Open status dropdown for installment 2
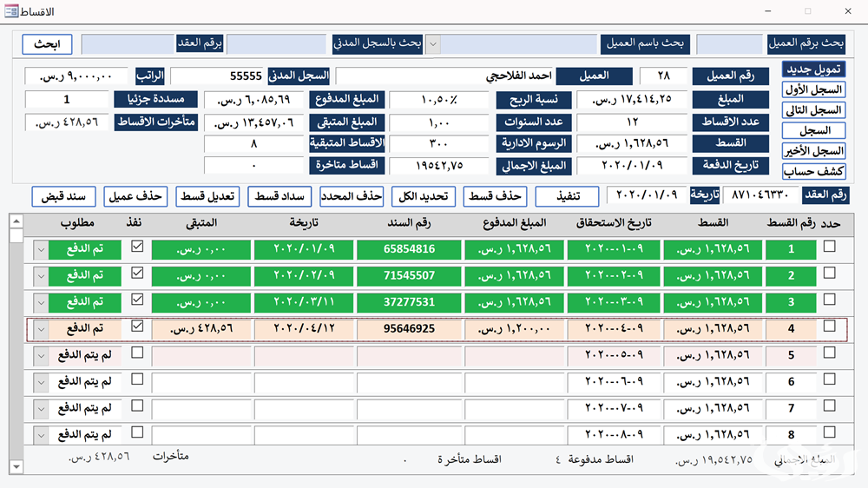This screenshot has height=488, width=868. [41, 276]
